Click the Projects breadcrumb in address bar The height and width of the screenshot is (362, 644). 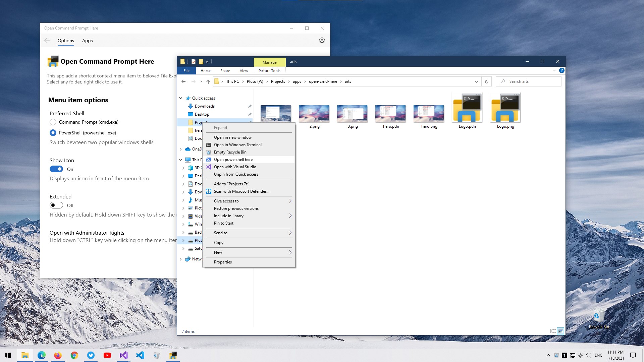point(278,81)
